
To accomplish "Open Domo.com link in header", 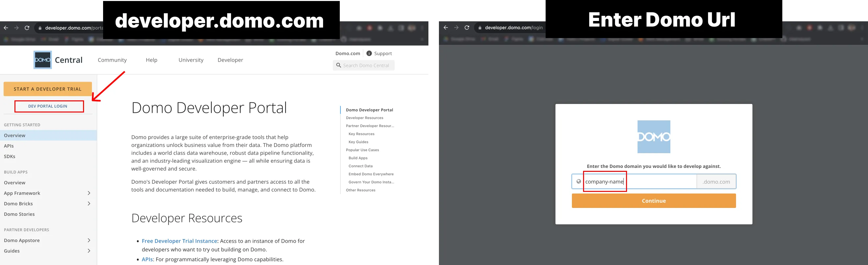I will [x=348, y=53].
